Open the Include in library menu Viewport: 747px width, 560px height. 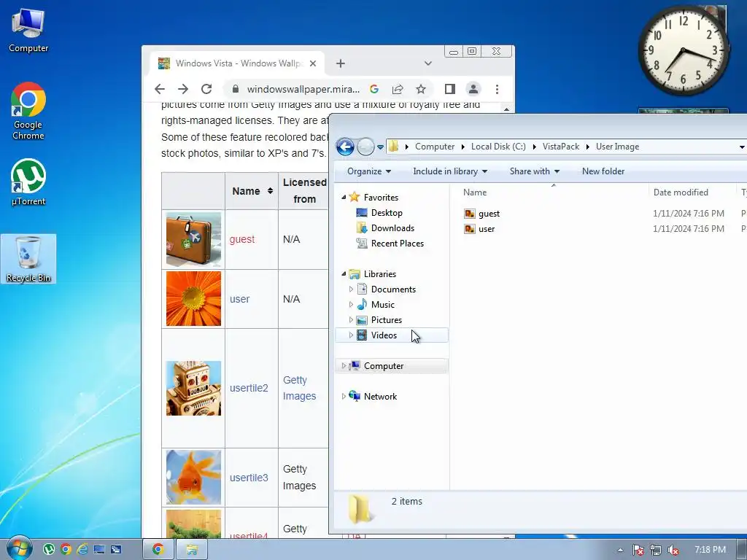click(x=449, y=171)
